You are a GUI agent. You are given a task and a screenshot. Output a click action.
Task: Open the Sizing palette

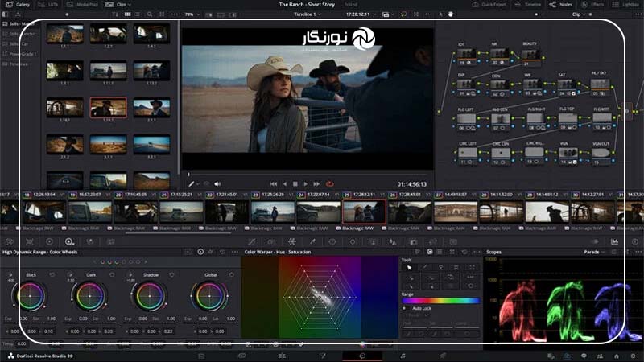coord(433,242)
